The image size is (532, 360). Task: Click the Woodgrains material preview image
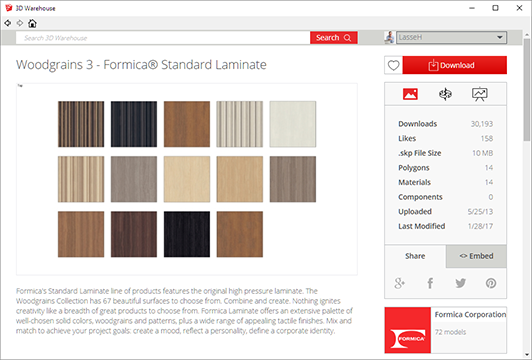point(187,179)
